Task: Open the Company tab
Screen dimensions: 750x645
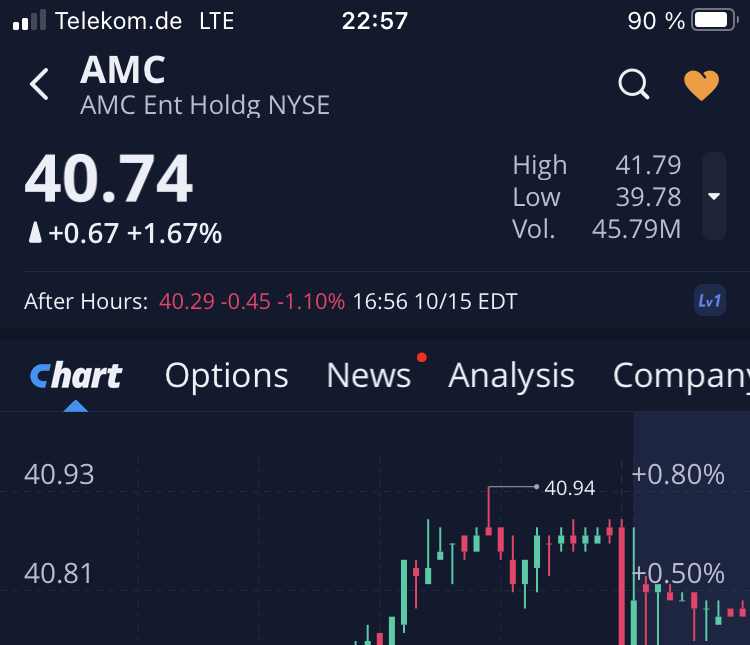Action: point(680,376)
